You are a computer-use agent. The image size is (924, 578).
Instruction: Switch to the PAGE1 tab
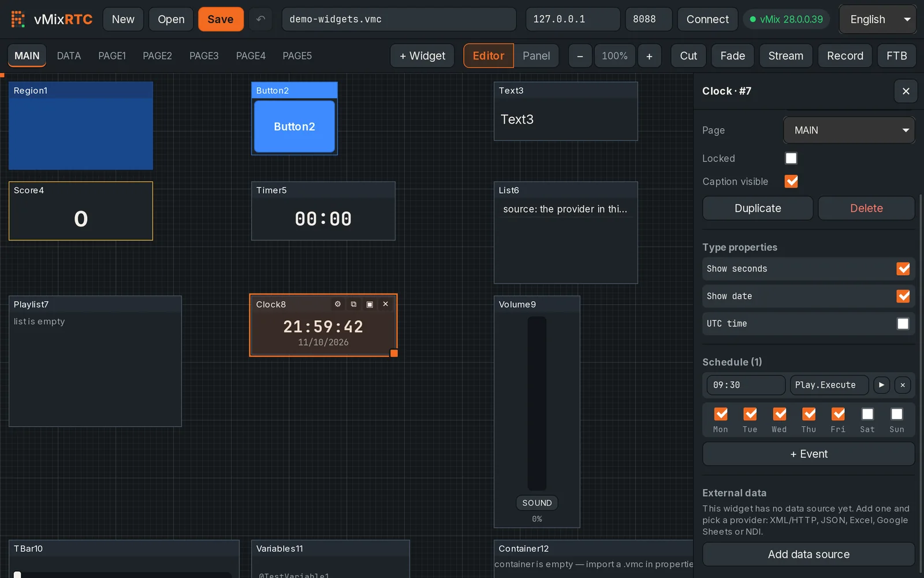(112, 56)
